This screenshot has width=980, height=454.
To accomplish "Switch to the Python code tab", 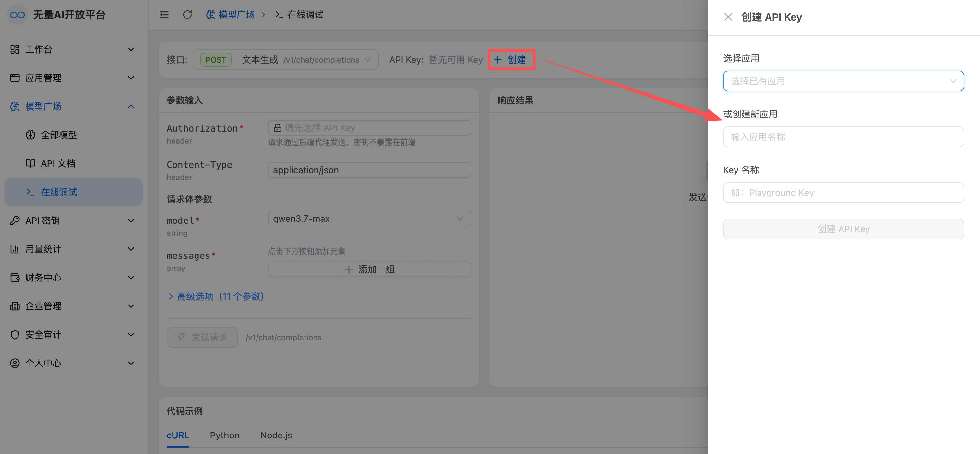I will (x=224, y=435).
